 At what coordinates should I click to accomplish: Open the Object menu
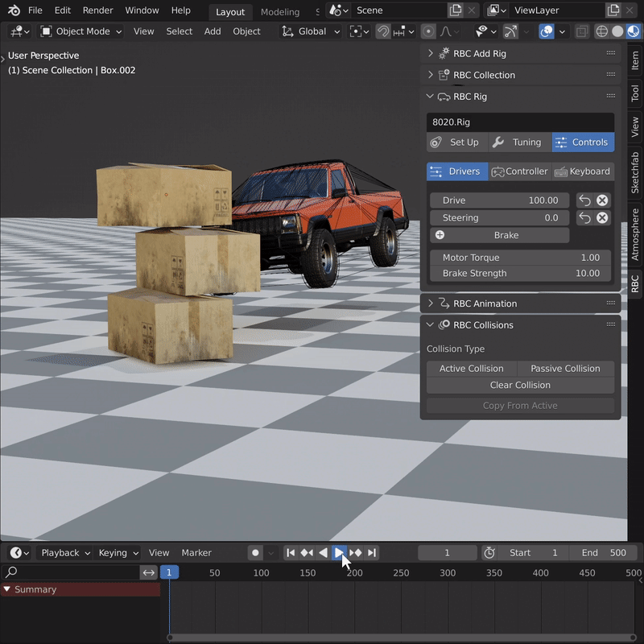click(246, 31)
